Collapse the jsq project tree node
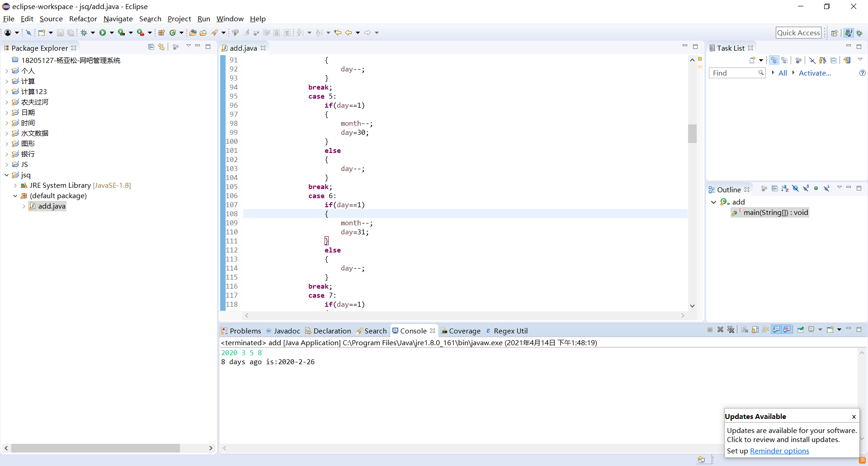Screen dimensions: 868x466 coord(7,175)
